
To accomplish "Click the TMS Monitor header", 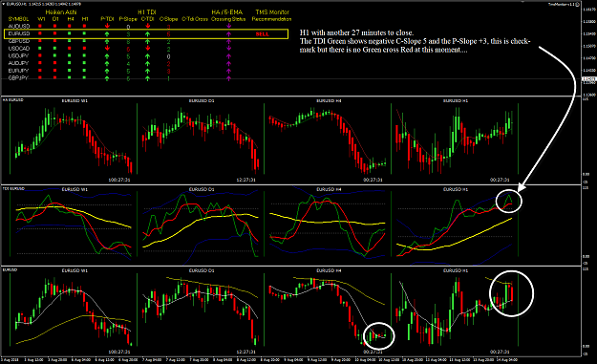I will [272, 12].
